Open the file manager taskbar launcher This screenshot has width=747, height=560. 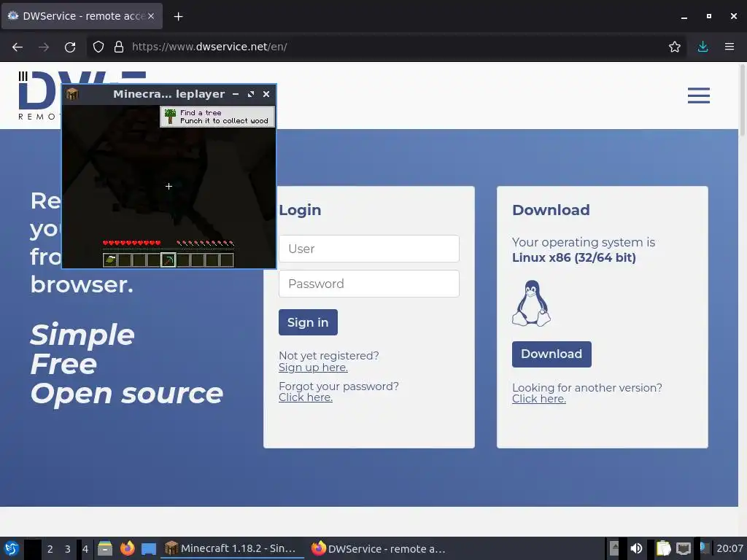(105, 548)
